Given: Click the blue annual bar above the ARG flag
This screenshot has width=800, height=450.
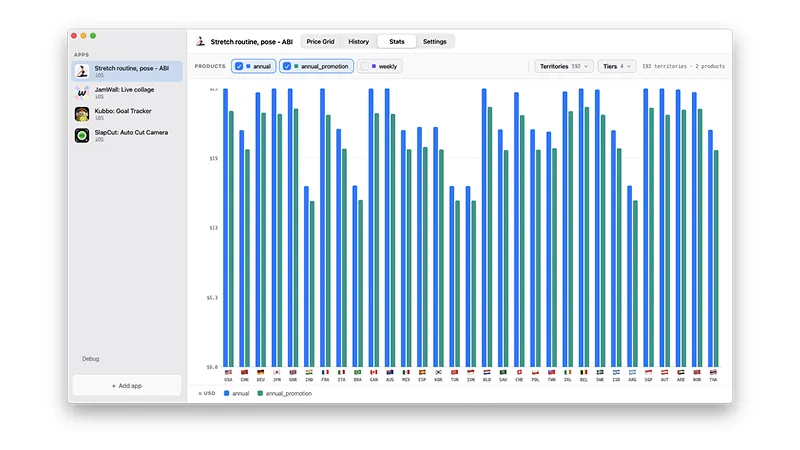Looking at the screenshot, I should click(630, 276).
